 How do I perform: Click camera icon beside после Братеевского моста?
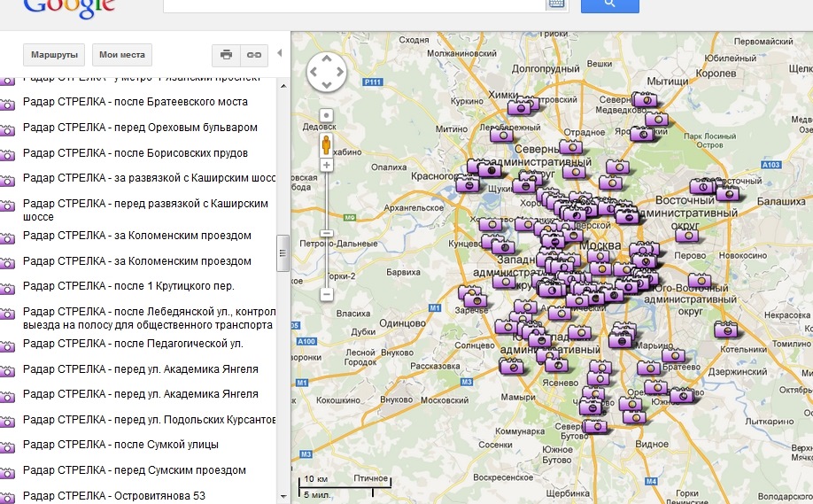tap(7, 105)
